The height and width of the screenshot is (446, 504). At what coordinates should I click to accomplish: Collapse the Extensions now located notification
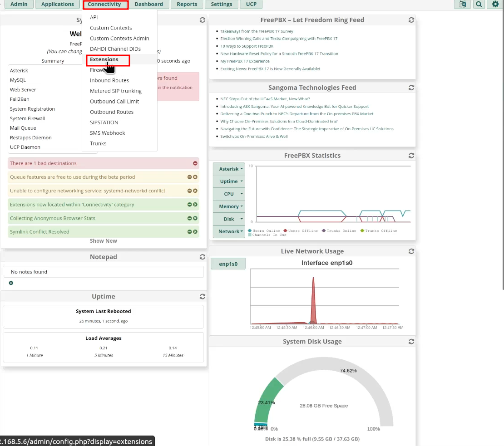pos(190,205)
